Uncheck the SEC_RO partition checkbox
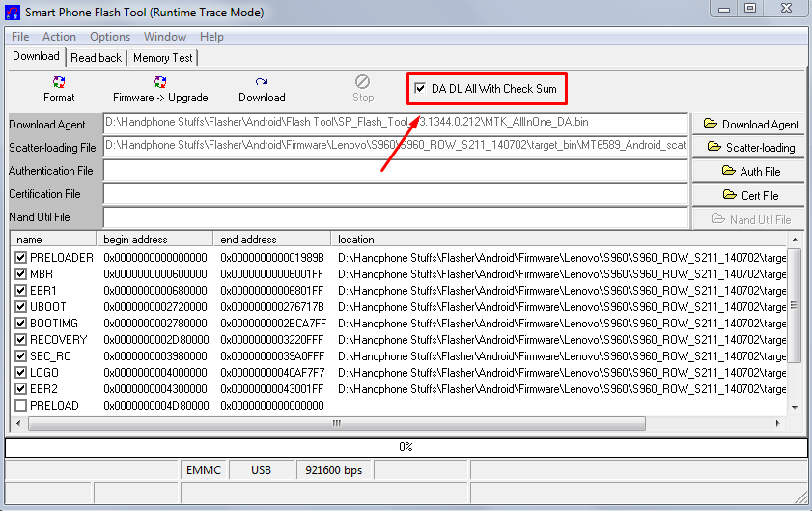 [20, 356]
